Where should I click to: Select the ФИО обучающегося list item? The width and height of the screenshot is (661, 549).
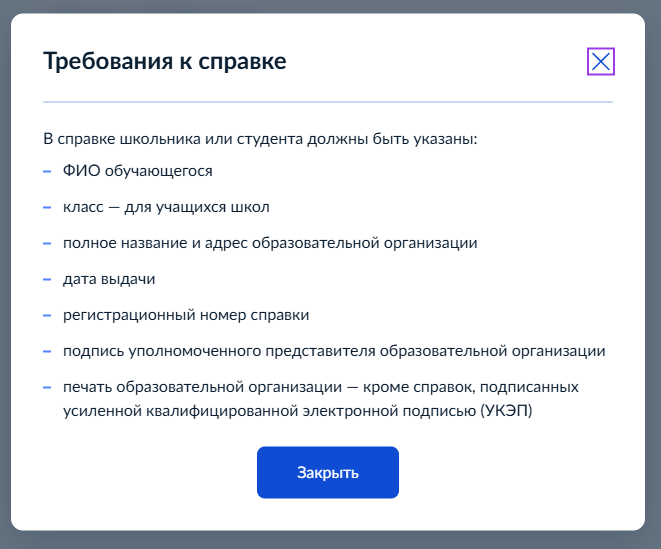tap(138, 171)
